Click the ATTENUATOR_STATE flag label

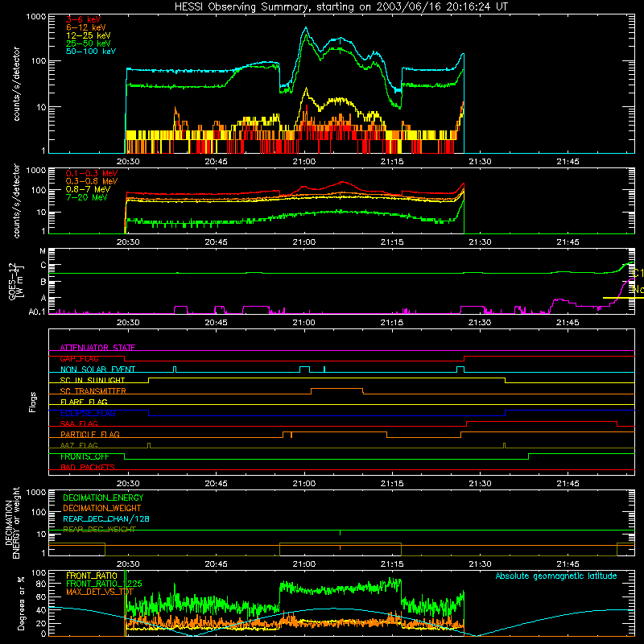[x=97, y=348]
